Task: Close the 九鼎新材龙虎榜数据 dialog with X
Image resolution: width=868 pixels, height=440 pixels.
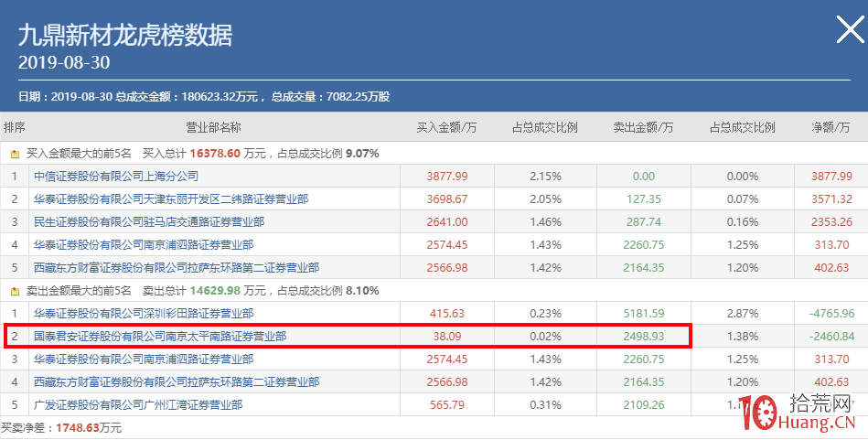Action: point(850,29)
